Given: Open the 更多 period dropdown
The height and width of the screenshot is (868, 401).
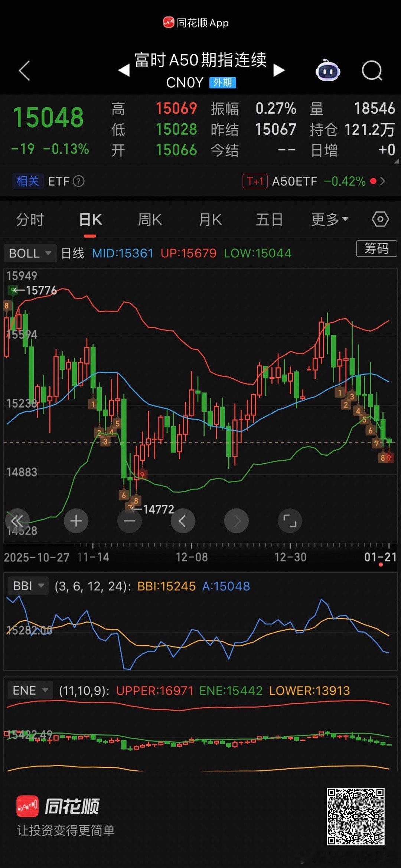Looking at the screenshot, I should pos(330,219).
